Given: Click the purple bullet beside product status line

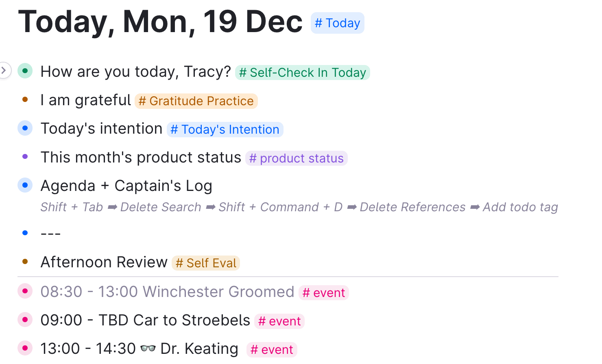Looking at the screenshot, I should (25, 156).
